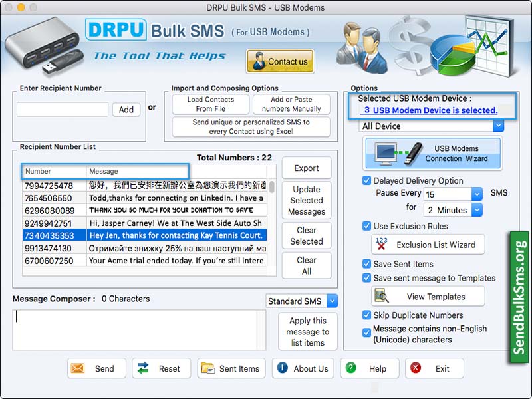Open Help via question mark icon
Screen dimensions: 532x399
pos(350,368)
